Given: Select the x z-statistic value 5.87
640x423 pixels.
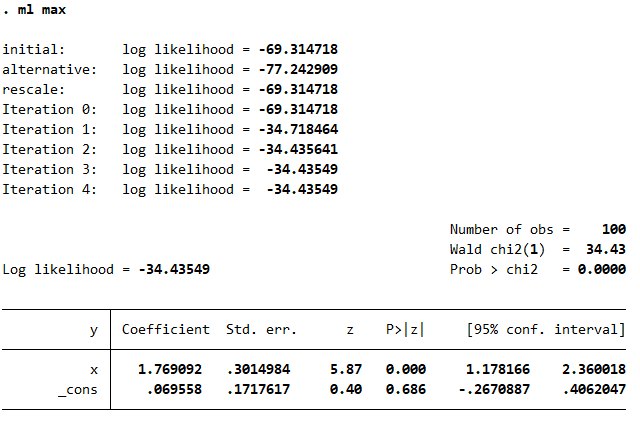Looking at the screenshot, I should pos(345,369).
